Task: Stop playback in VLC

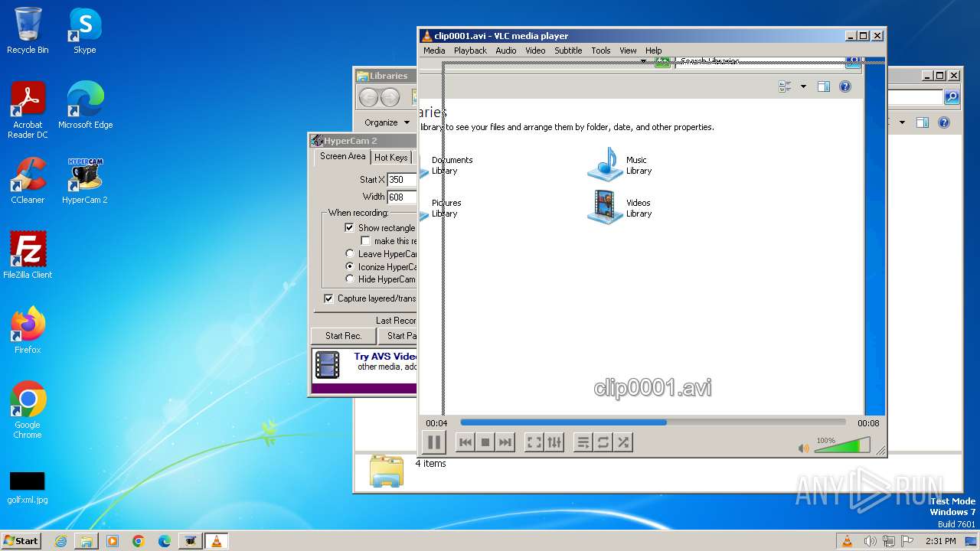Action: click(x=485, y=442)
